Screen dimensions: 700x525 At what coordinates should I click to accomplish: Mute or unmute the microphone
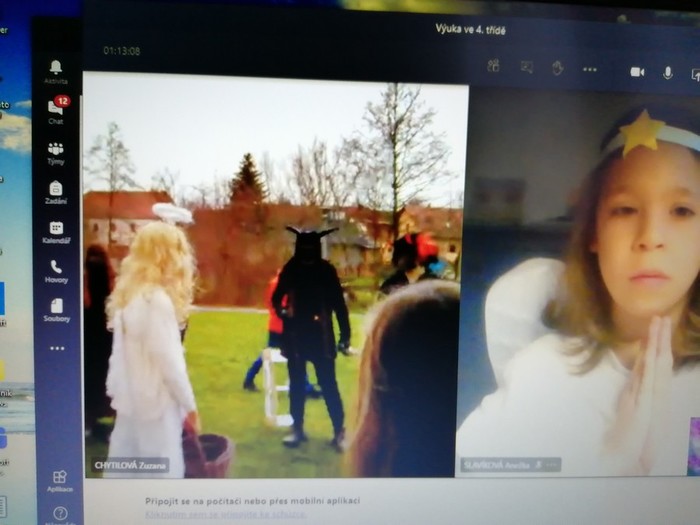coord(667,72)
